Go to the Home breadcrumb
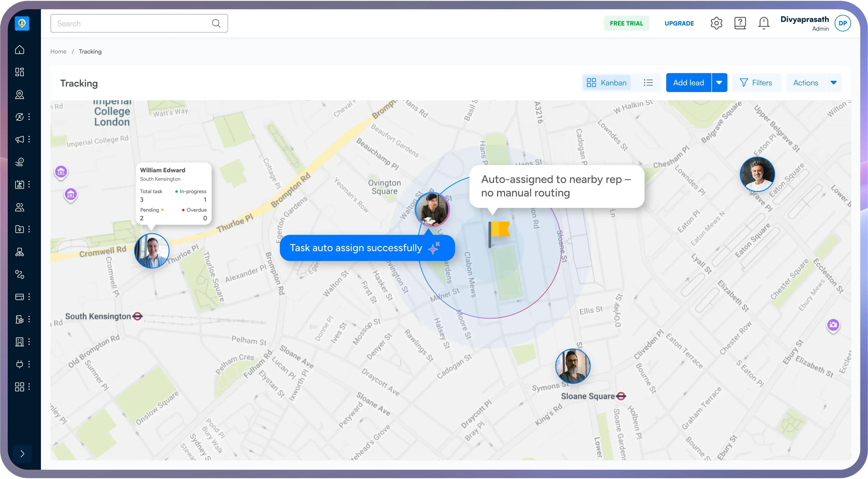The width and height of the screenshot is (868, 479). (x=58, y=52)
